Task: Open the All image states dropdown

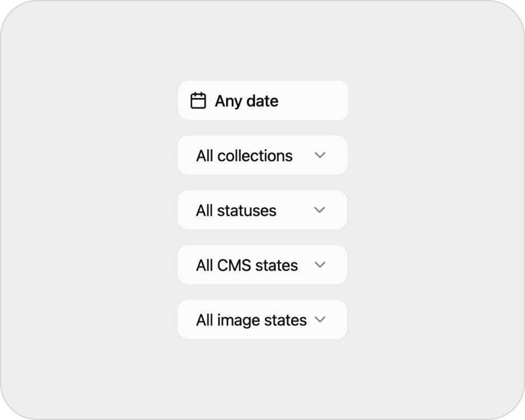Action: pos(262,320)
